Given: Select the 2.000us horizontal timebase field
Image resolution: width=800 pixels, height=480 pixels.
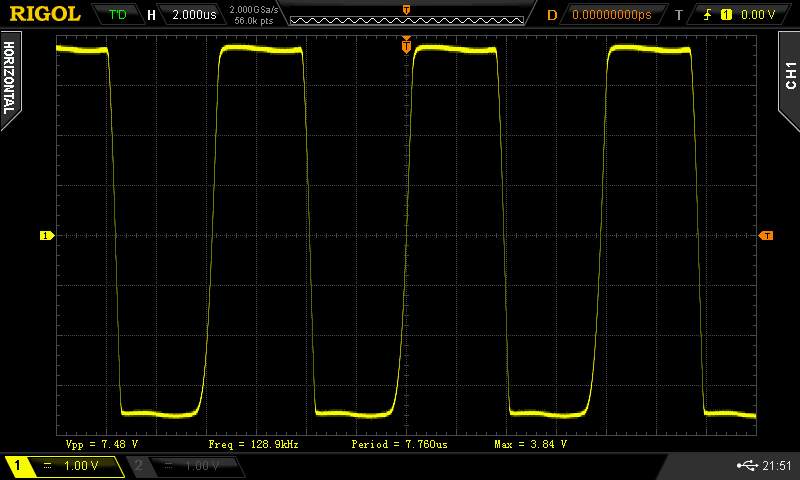Looking at the screenshot, I should 191,15.
